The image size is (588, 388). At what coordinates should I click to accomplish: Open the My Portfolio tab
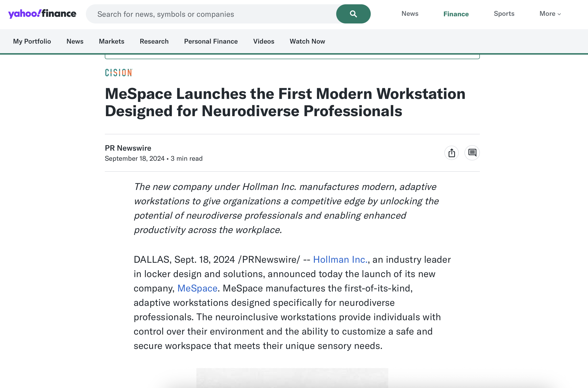click(32, 41)
